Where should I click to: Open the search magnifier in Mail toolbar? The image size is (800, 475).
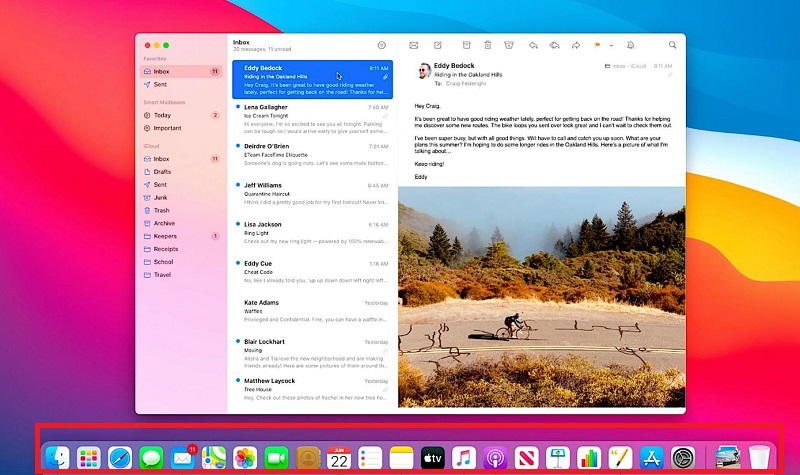[x=673, y=45]
